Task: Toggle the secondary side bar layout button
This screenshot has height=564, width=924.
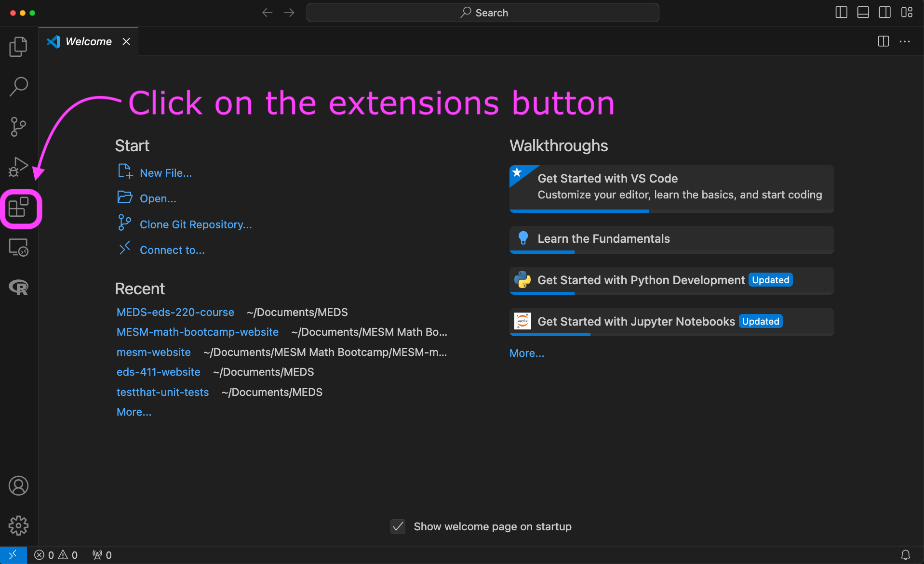Action: point(884,13)
